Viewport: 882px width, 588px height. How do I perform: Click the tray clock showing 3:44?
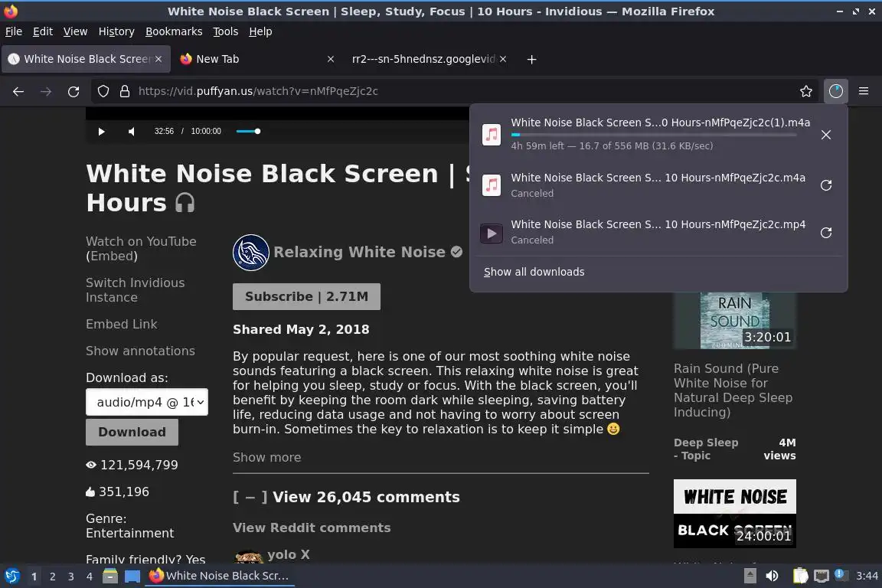867,576
